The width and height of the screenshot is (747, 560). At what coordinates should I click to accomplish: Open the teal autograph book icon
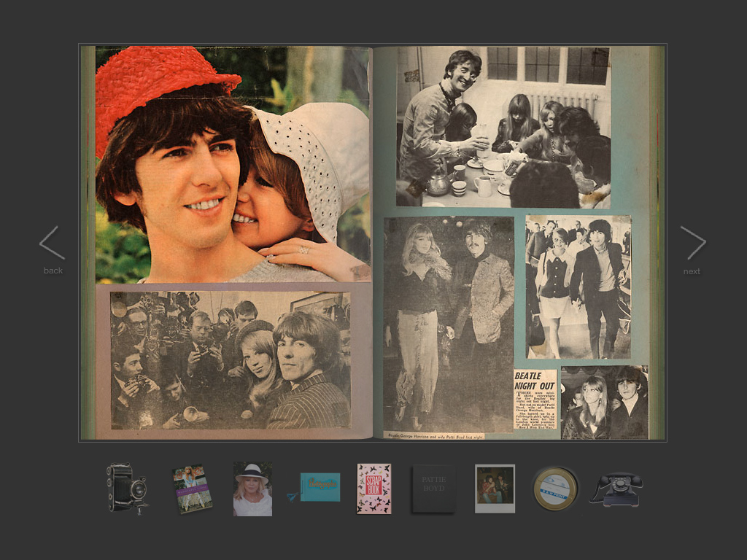point(319,487)
